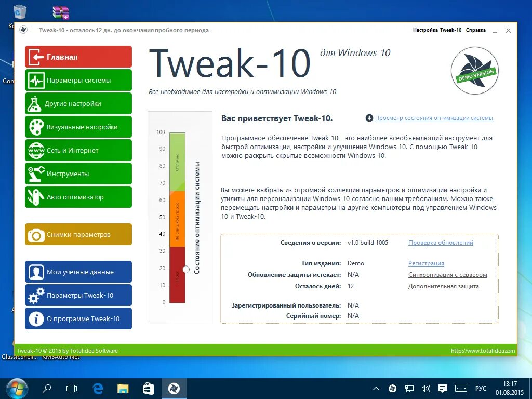Screen dimensions: 532x399
Task: Open the Store from the taskbar
Action: [148, 389]
